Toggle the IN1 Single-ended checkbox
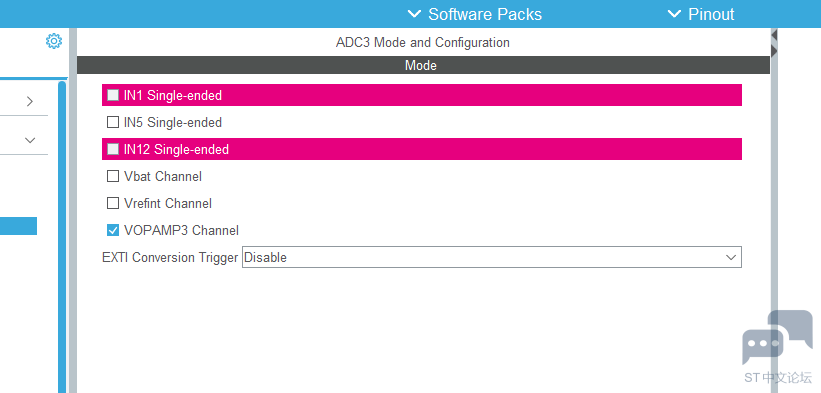Image resolution: width=821 pixels, height=393 pixels. (x=113, y=95)
